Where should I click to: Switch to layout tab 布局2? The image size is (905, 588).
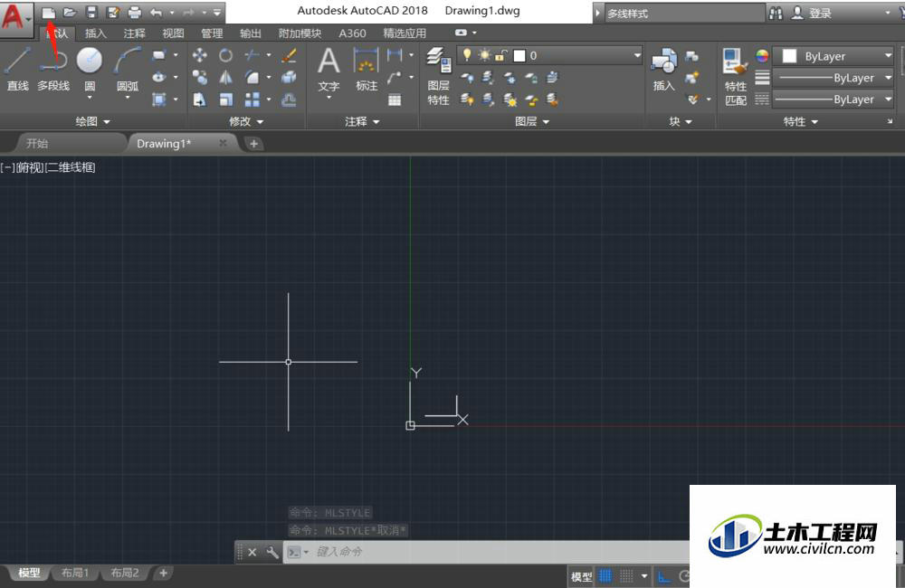[125, 573]
